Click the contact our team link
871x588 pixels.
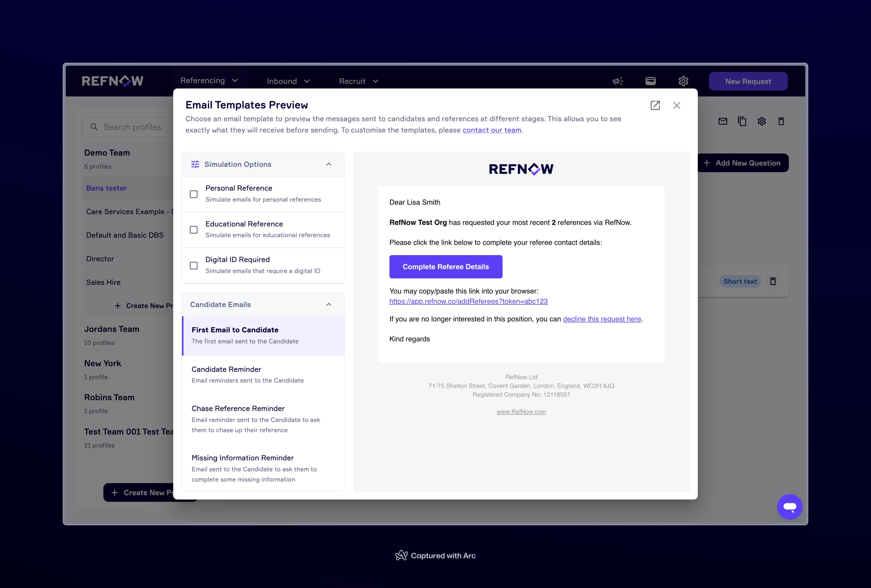(492, 130)
